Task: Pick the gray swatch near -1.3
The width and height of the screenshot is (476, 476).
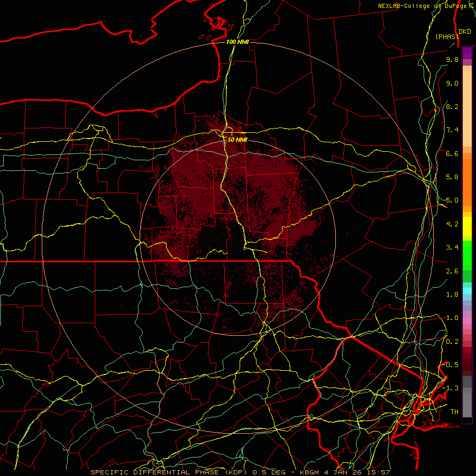Action: click(467, 391)
